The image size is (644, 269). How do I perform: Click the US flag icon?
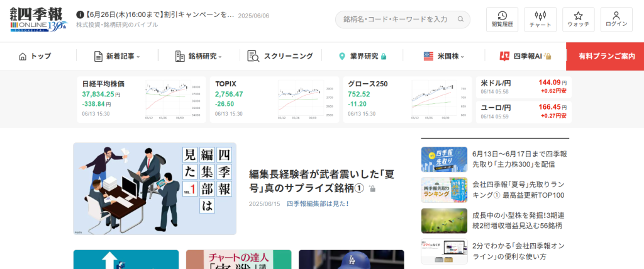(x=429, y=56)
